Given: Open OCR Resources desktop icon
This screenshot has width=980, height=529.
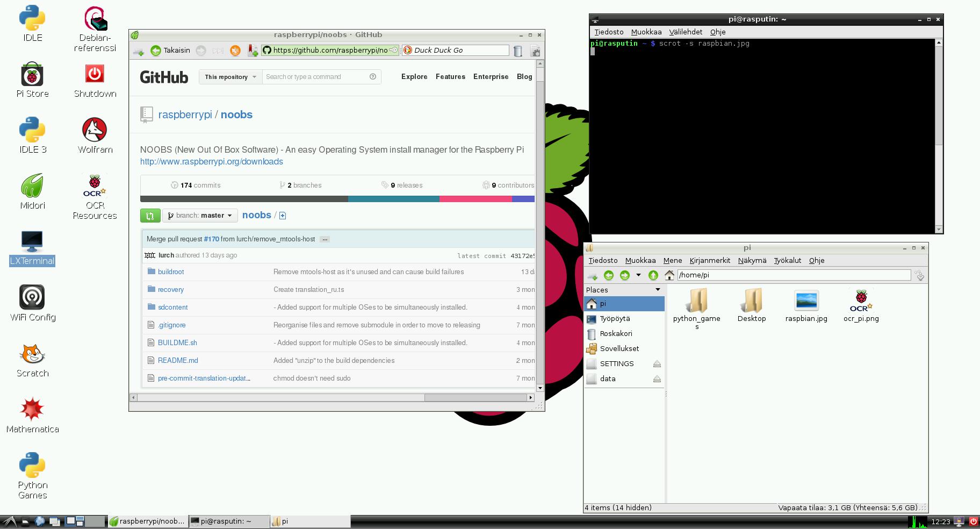Looking at the screenshot, I should [95, 197].
